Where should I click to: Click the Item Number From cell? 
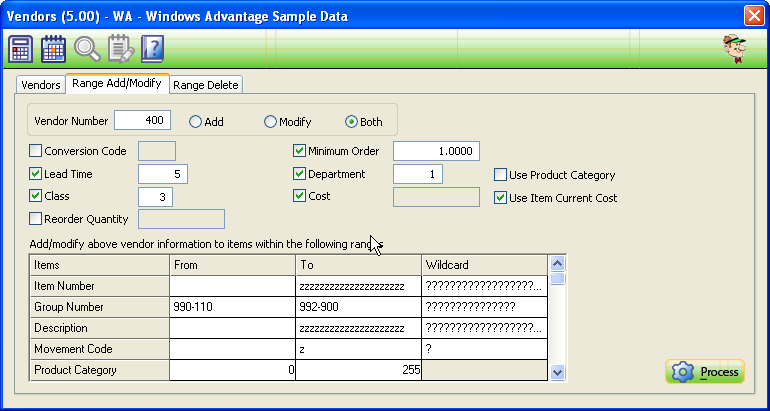click(232, 286)
